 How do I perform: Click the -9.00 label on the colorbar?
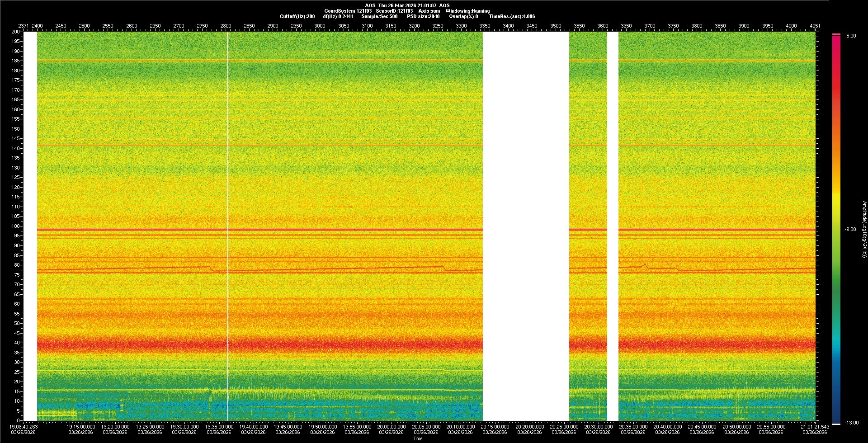tap(850, 230)
